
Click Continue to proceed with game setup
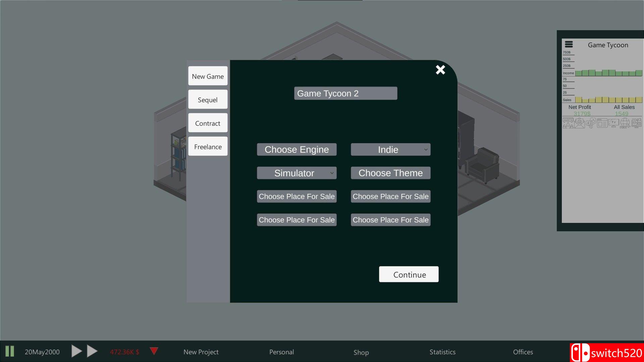point(409,275)
